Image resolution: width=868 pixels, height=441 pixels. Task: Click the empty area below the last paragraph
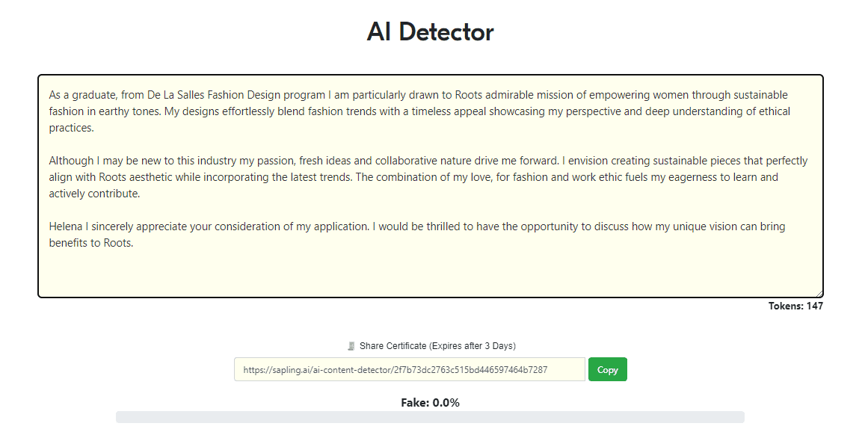pyautogui.click(x=430, y=274)
